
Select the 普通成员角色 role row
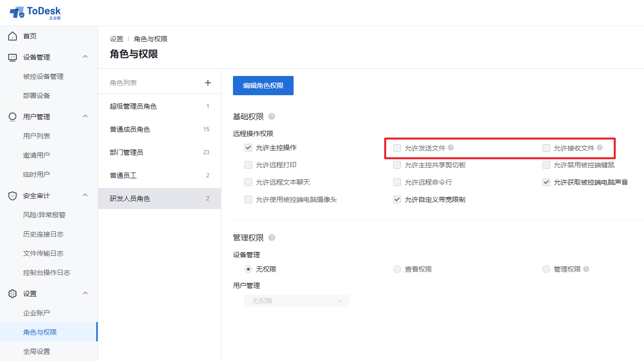click(x=159, y=129)
